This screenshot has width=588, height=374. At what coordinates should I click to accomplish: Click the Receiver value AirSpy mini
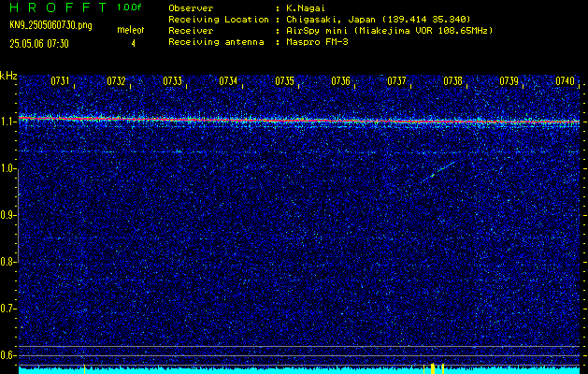point(389,31)
